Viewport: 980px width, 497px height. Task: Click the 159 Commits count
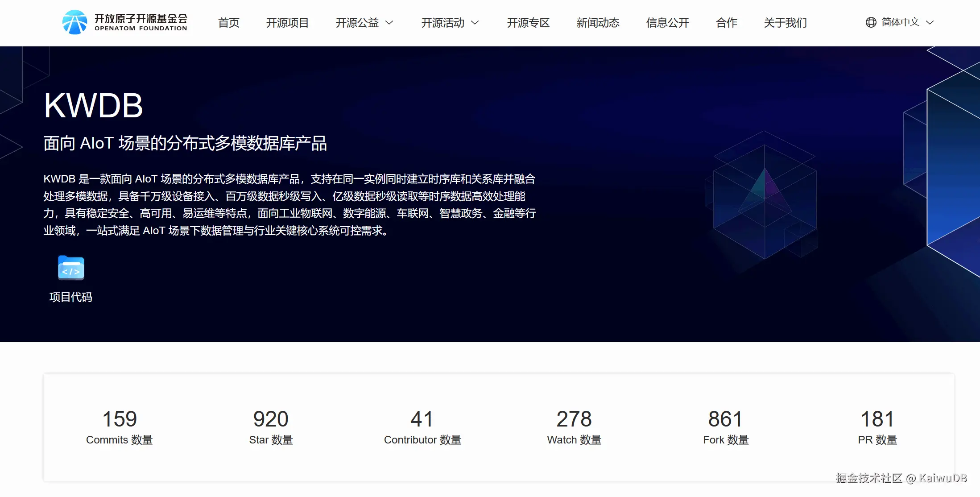(120, 419)
